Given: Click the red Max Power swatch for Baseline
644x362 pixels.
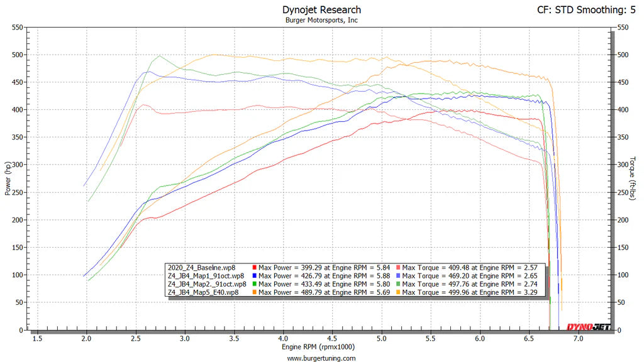Looking at the screenshot, I should click(x=253, y=267).
